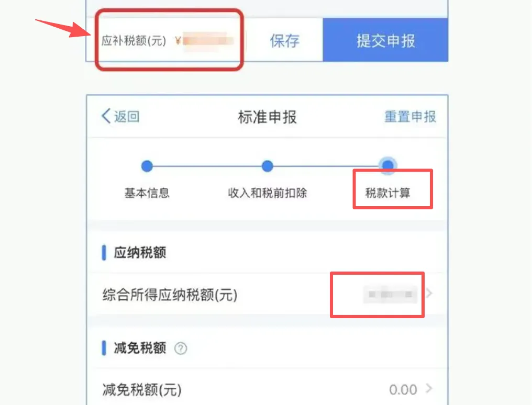Open the 税款计算 step label
Viewport: 532px width, 405px height.
point(387,193)
